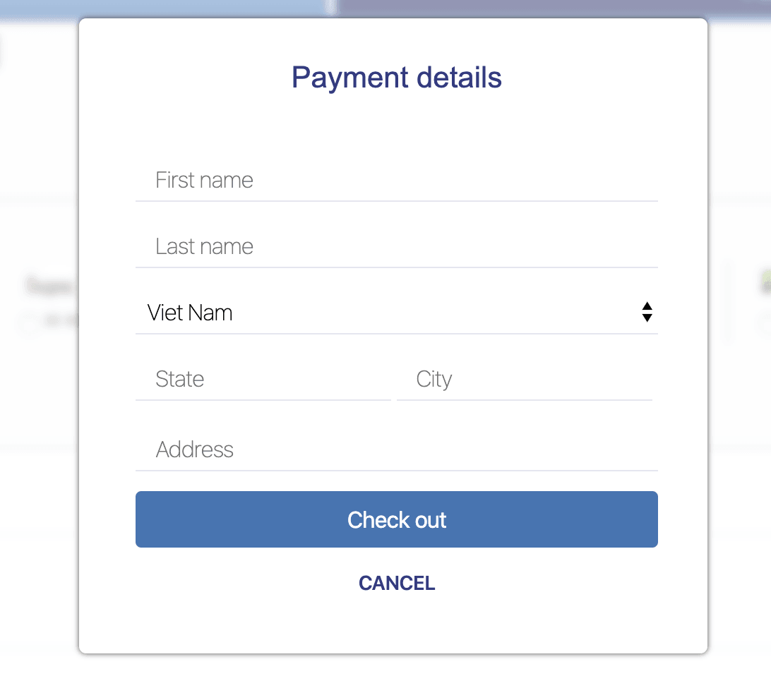The height and width of the screenshot is (700, 771).
Task: Click the 'City' placeholder label
Action: click(434, 380)
